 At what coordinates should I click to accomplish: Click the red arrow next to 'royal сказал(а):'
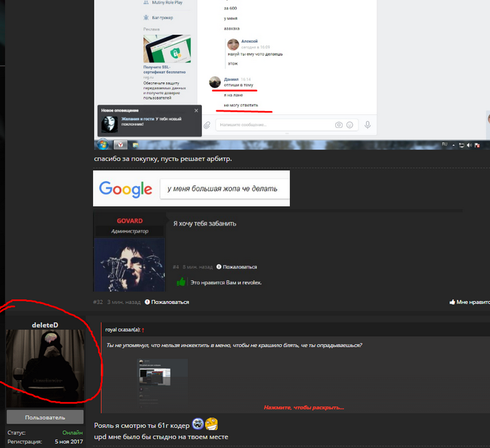point(143,330)
